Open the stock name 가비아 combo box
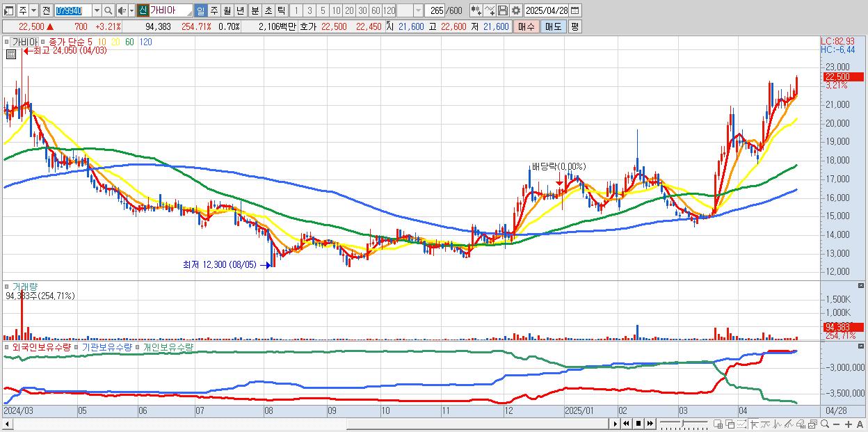The image size is (868, 432). click(x=171, y=10)
